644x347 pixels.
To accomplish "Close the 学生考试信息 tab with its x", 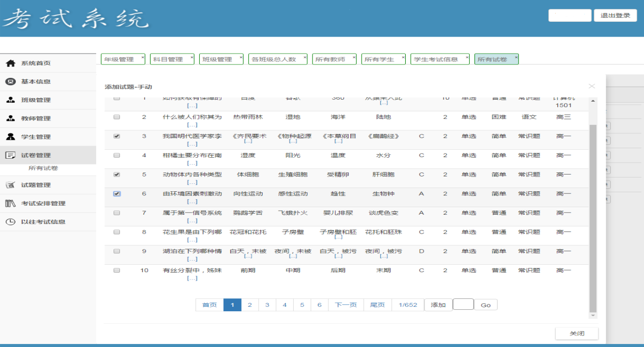I will 467,57.
